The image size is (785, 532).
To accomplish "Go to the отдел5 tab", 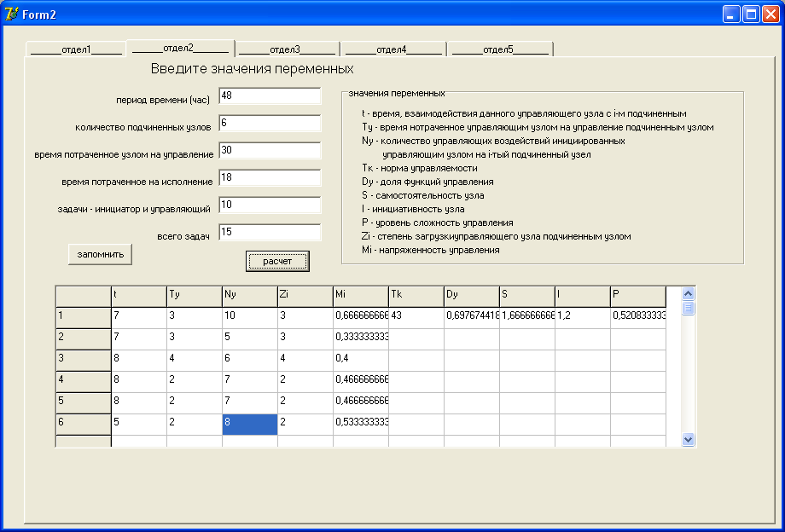I will (499, 49).
